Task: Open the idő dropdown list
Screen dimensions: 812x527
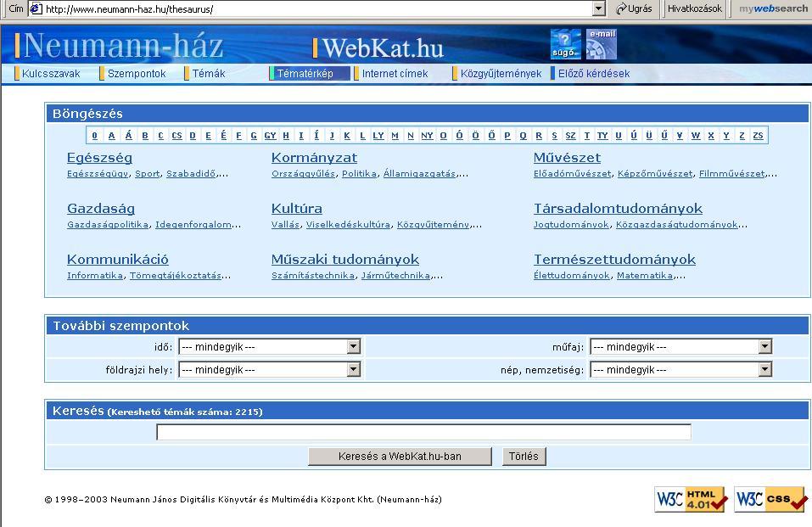Action: pos(269,347)
